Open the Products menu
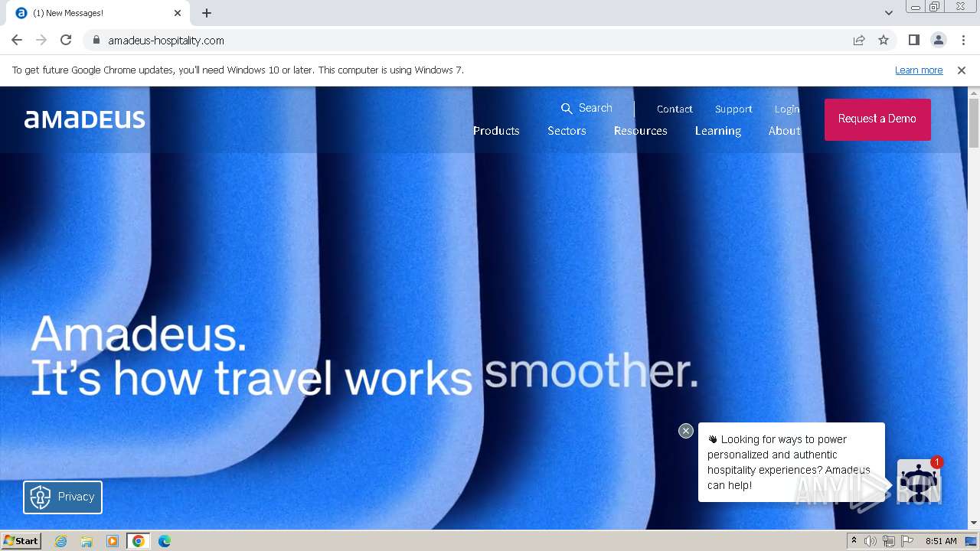This screenshot has width=980, height=551. coord(496,131)
